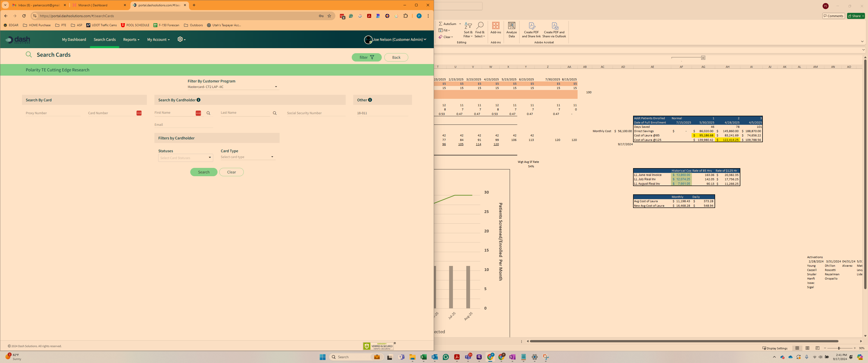This screenshot has height=363, width=868.
Task: Click the search magnifier beside Last Name
Action: point(275,113)
